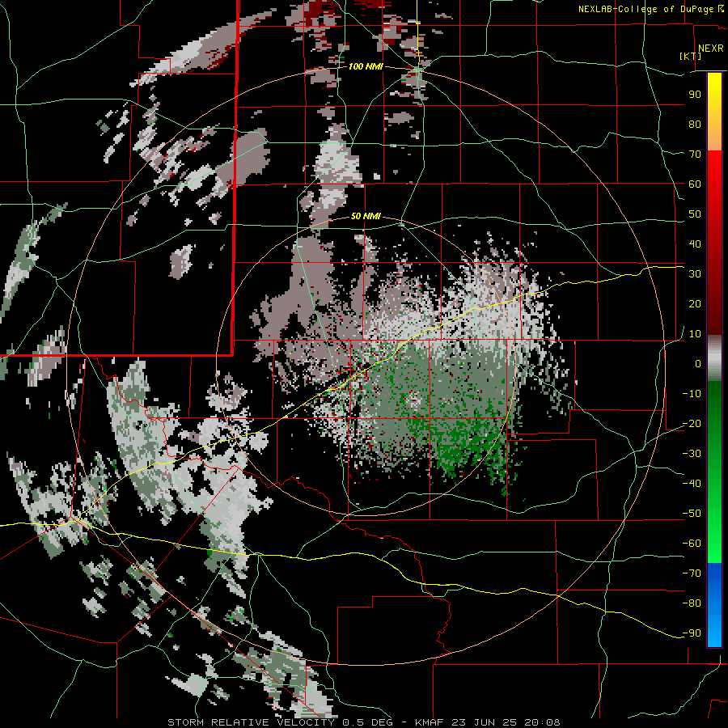This screenshot has height=728, width=728.
Task: Click the blue bottom segment of color bar
Action: (x=714, y=605)
